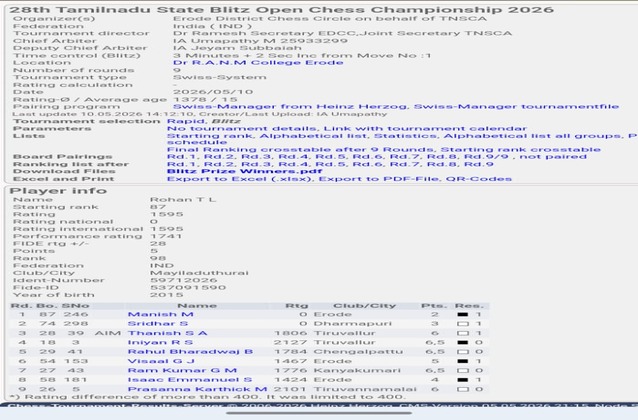This screenshot has height=420, width=638.
Task: Select the Blitz tournament link
Action: (x=226, y=121)
